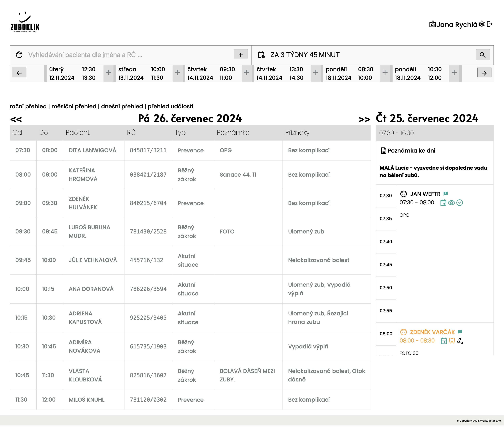Go to next day with >> arrows
The image size is (504, 427).
click(x=364, y=119)
